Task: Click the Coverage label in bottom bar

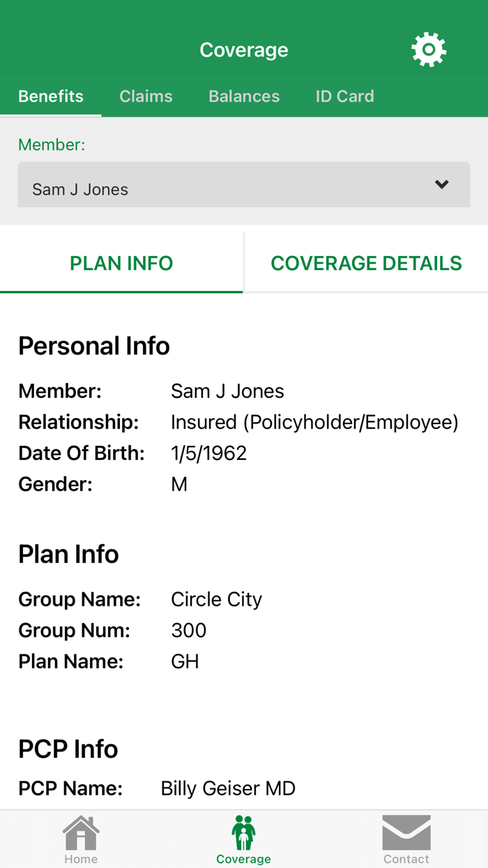Action: tap(243, 859)
